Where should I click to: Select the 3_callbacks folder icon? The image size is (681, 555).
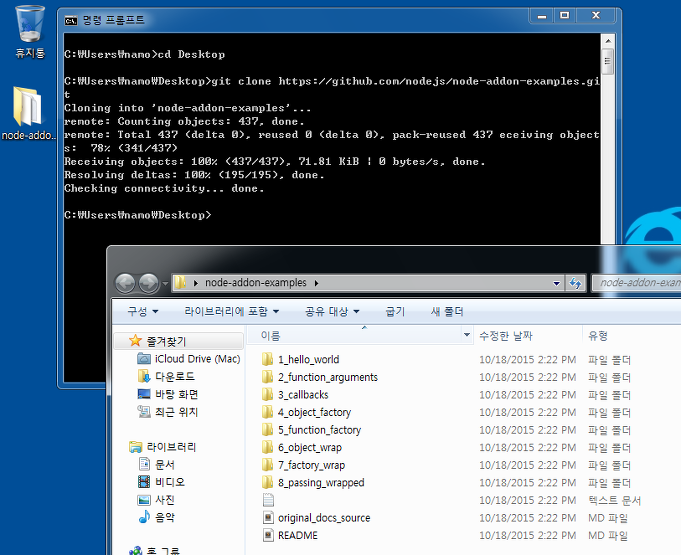point(268,394)
